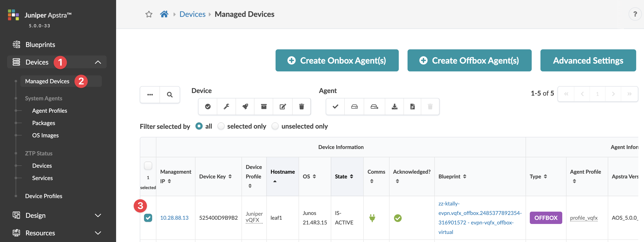The image size is (644, 242).
Task: Expand the Resources sidebar section
Action: click(x=98, y=233)
